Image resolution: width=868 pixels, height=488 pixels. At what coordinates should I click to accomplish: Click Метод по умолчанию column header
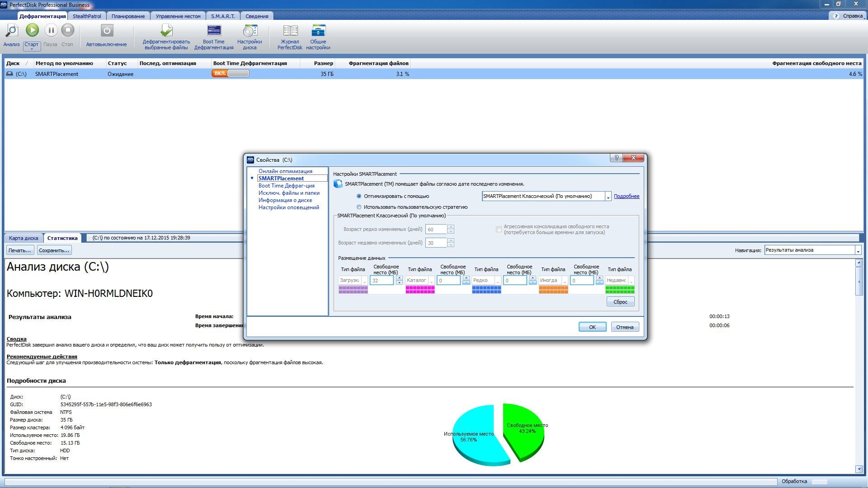[64, 63]
